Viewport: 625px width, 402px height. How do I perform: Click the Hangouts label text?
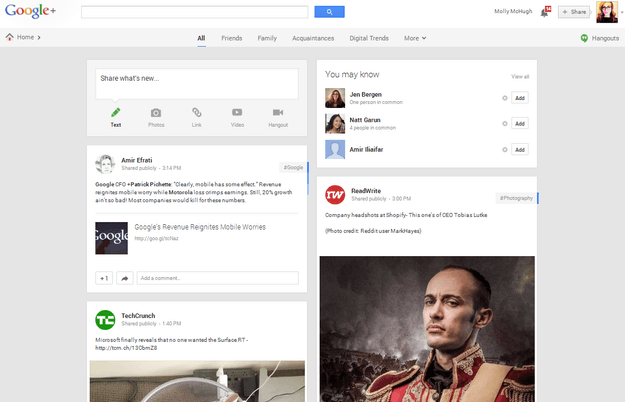[605, 38]
